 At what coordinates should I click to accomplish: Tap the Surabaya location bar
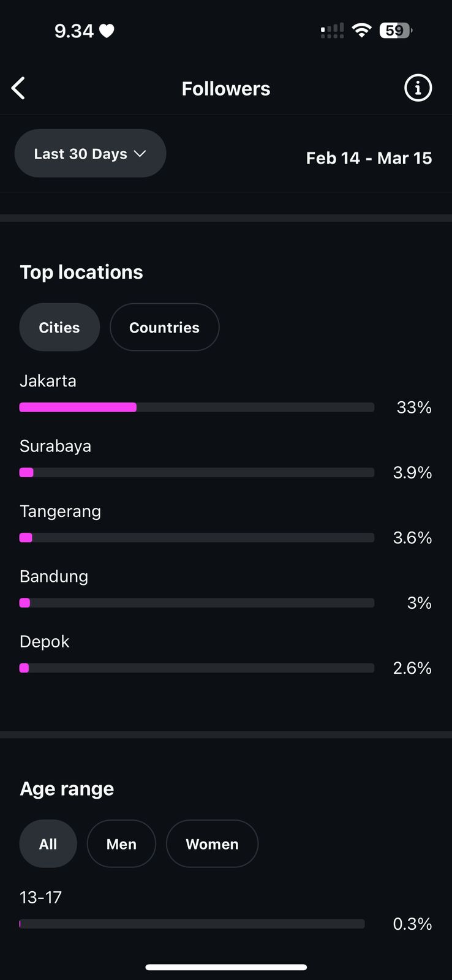click(196, 472)
